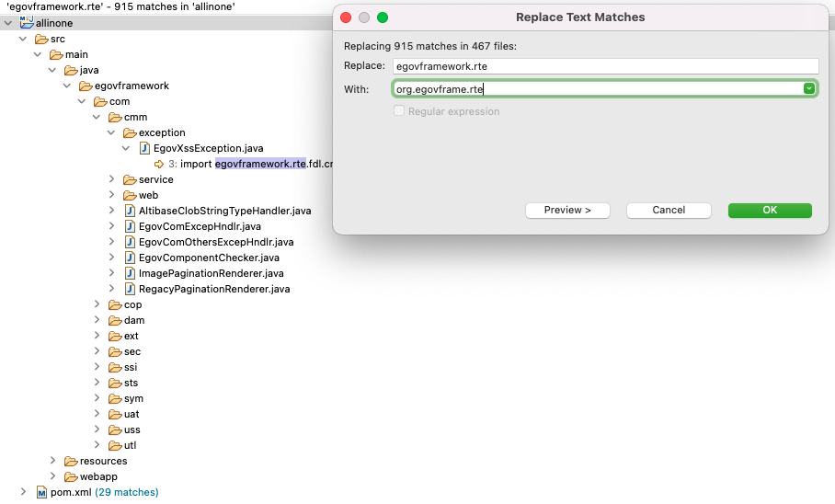Toggle the Regular expression checkbox
This screenshot has width=835, height=504.
point(399,111)
